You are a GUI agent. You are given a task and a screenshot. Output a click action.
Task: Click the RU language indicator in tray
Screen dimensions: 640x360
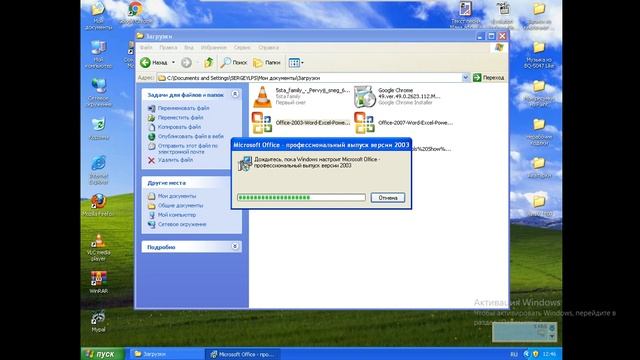tap(514, 354)
